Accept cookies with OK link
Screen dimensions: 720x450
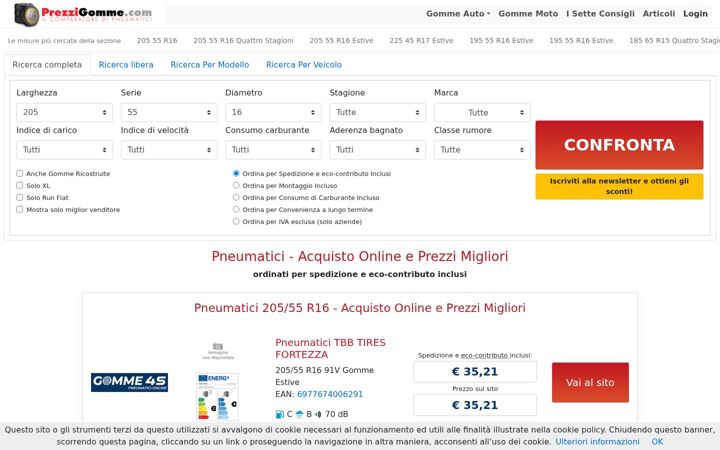pos(657,441)
